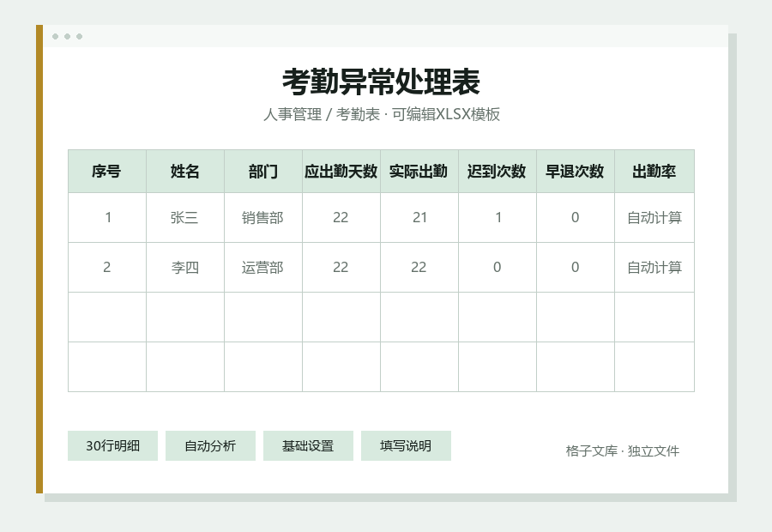Click the 运营部 department cell
The height and width of the screenshot is (532, 772).
coord(263,267)
